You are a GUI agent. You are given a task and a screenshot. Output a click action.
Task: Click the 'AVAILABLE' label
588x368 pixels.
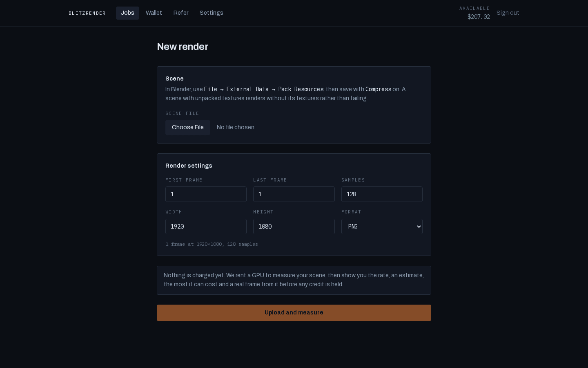click(x=474, y=8)
